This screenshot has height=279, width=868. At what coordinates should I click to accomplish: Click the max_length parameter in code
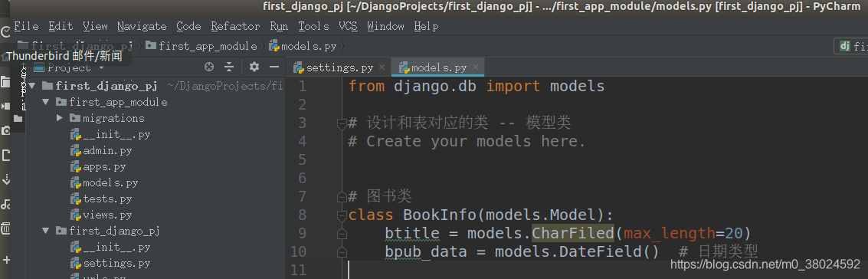point(670,233)
